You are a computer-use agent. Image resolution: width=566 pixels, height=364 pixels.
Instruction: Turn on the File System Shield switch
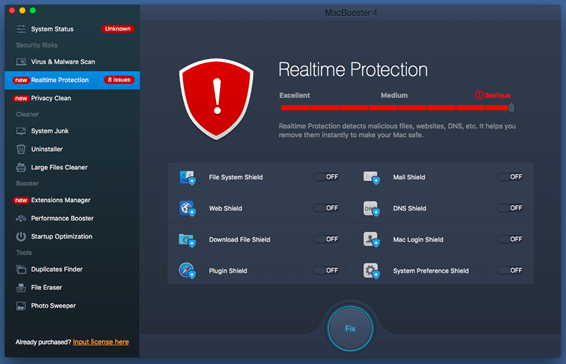(x=326, y=177)
